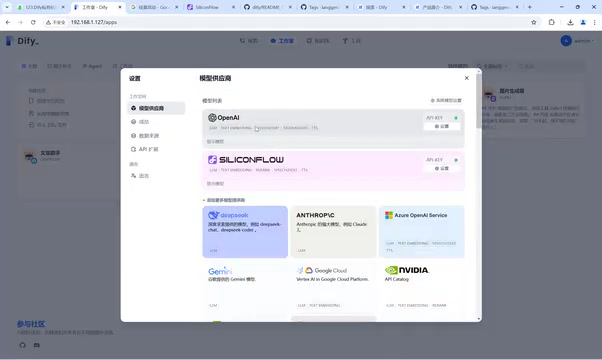Open the 图片生成器 app card

[x=534, y=109]
